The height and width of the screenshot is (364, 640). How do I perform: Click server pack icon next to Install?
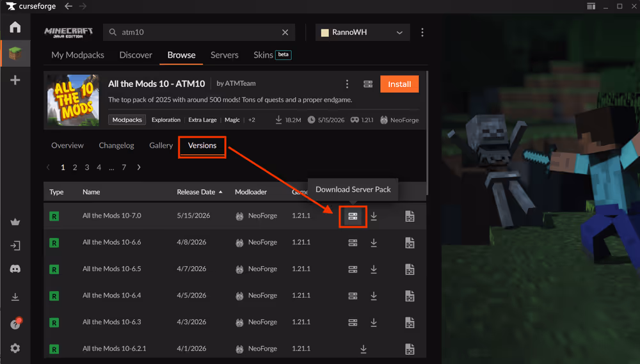(x=368, y=84)
